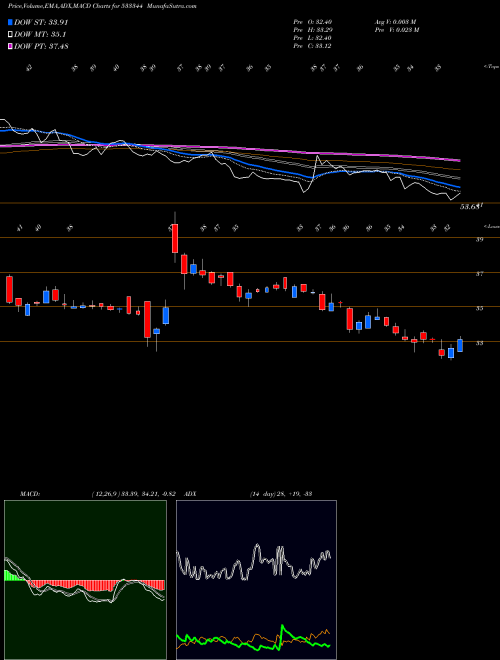Image resolution: width=500 pixels, height=660 pixels.
Task: Click the 37 price axis label
Action: coord(480,274)
